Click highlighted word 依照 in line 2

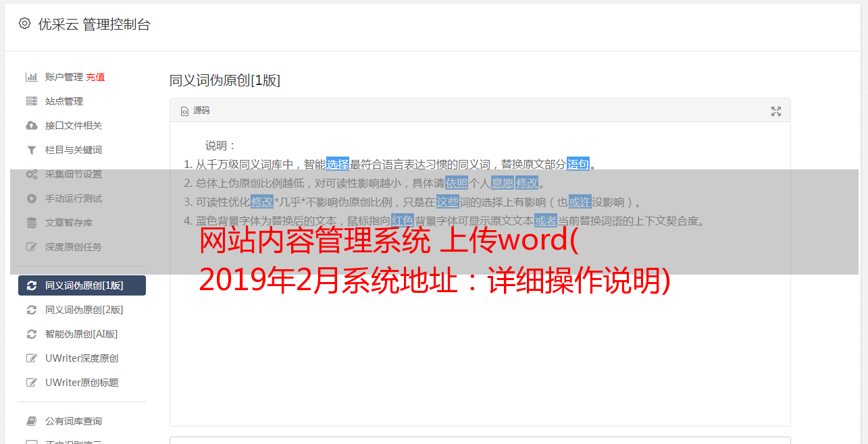457,183
